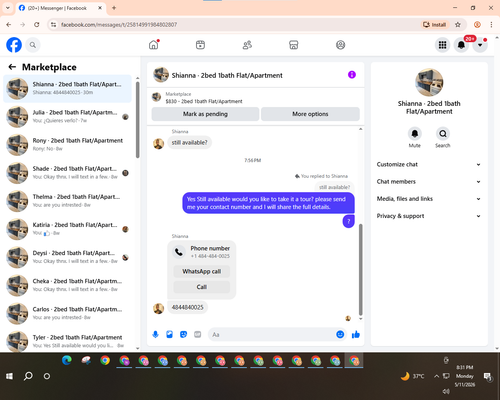This screenshot has width=500, height=400.
Task: Expand Media, files and links
Action: tap(429, 199)
